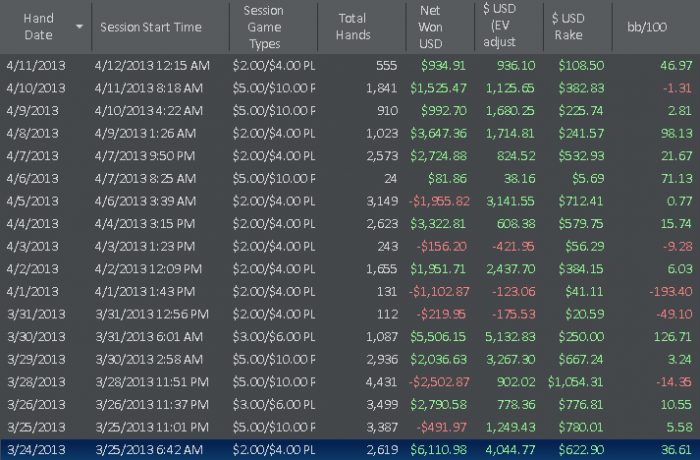Click the Net Won USD column header
Viewport: 700px width, 460px height.
click(x=432, y=27)
